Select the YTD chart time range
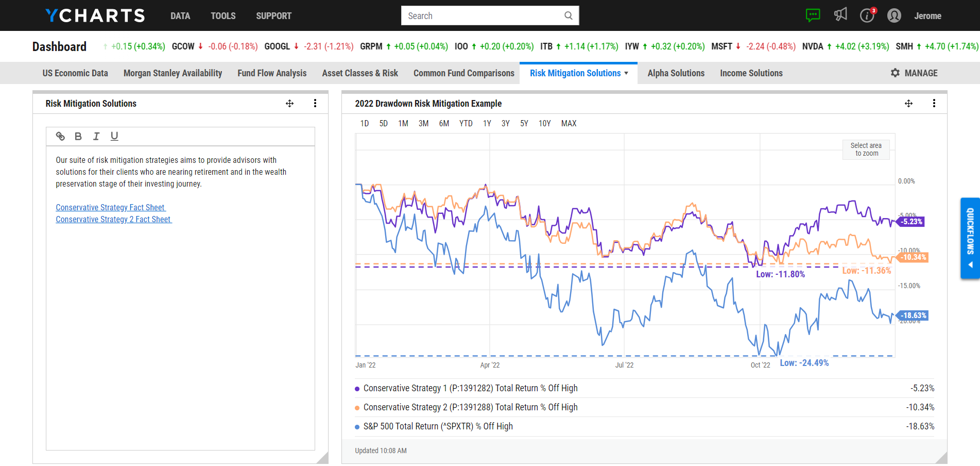Image resolution: width=980 pixels, height=466 pixels. coord(466,123)
